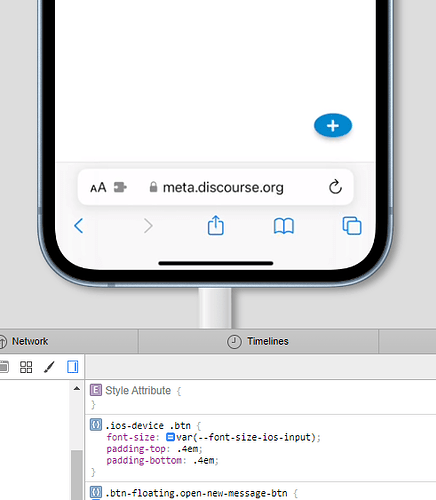
Task: Open the bookmarks book icon
Action: coord(284,226)
